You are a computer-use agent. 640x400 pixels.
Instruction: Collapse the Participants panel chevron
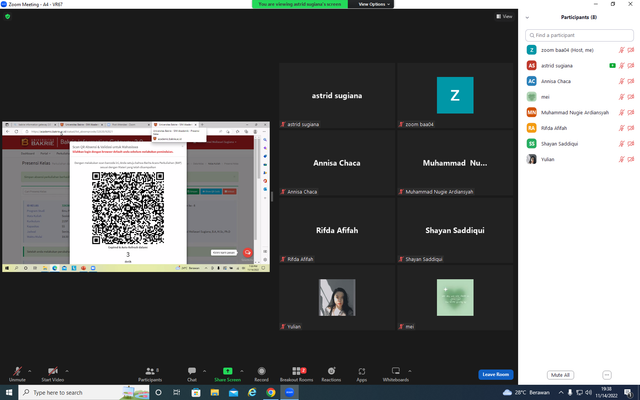click(527, 17)
